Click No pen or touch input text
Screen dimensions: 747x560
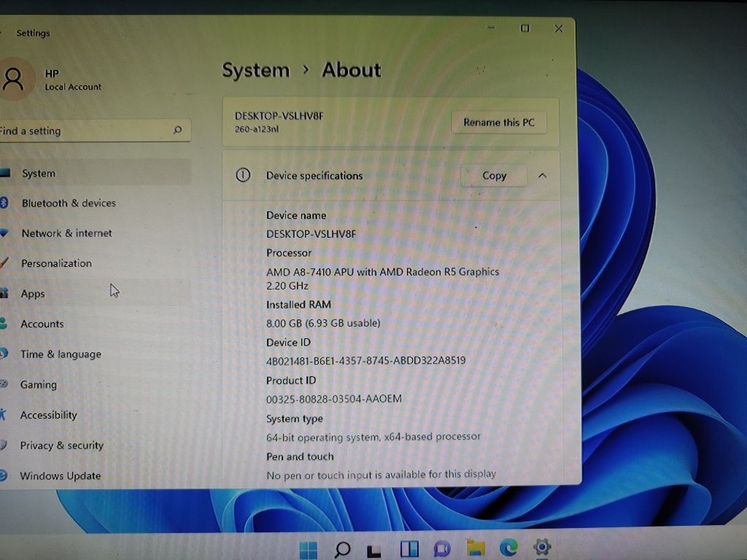click(x=381, y=475)
